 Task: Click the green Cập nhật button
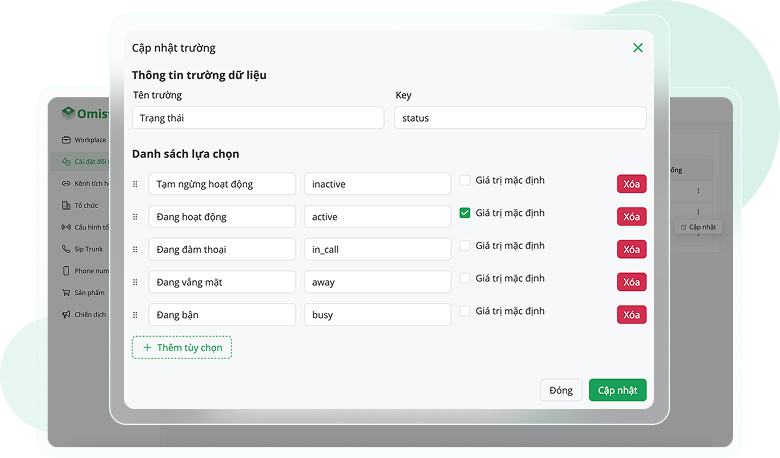pos(617,390)
